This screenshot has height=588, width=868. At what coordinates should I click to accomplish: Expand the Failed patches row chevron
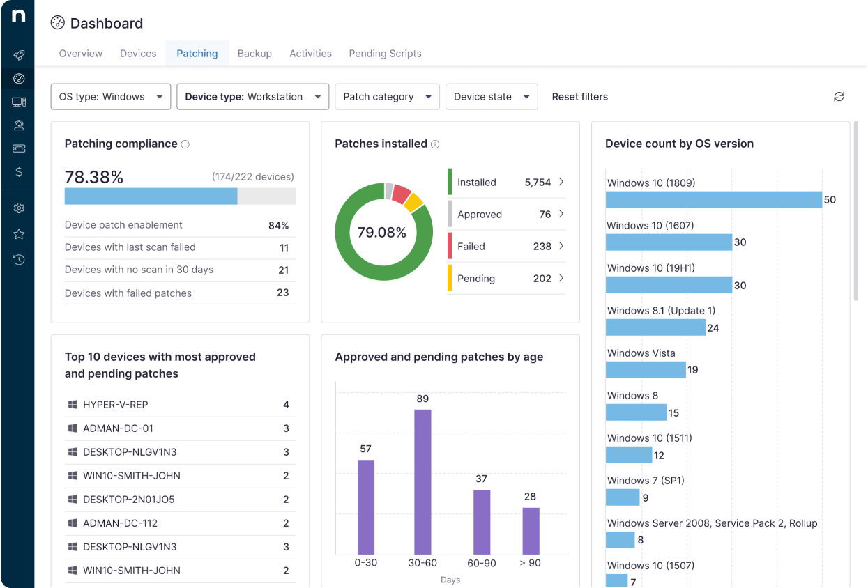pyautogui.click(x=561, y=246)
